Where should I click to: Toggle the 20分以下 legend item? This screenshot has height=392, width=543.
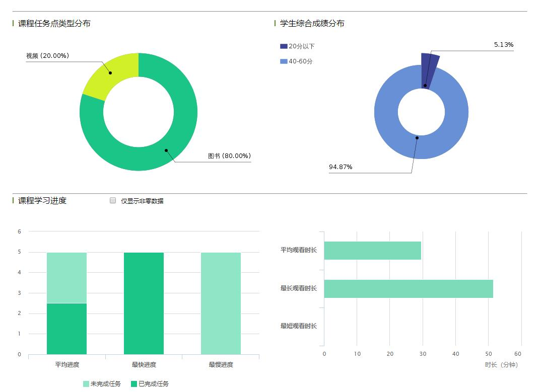coord(297,46)
